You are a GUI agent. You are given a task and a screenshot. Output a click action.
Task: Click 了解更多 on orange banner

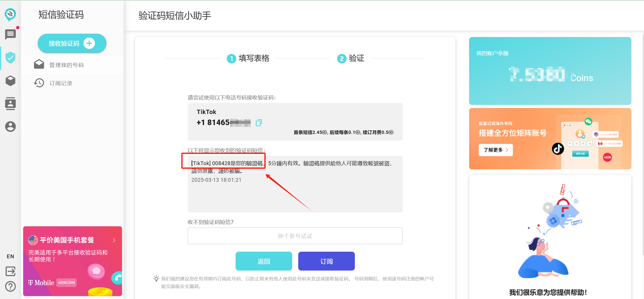496,150
